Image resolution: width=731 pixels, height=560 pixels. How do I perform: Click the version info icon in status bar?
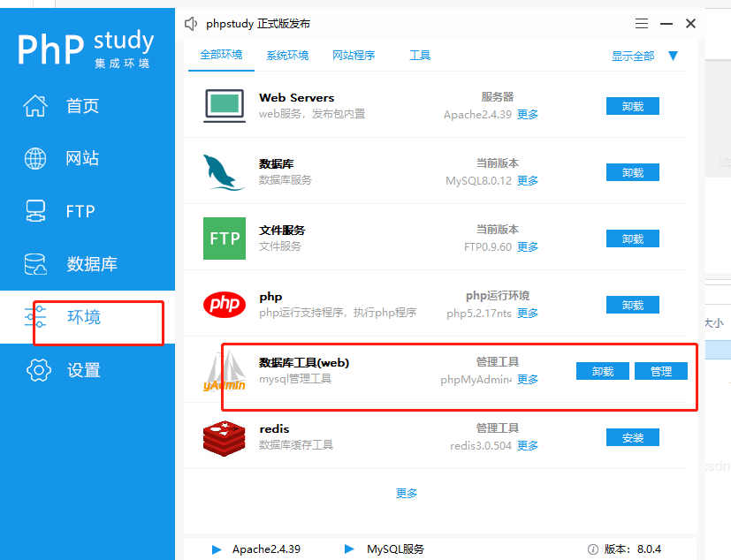(x=593, y=549)
